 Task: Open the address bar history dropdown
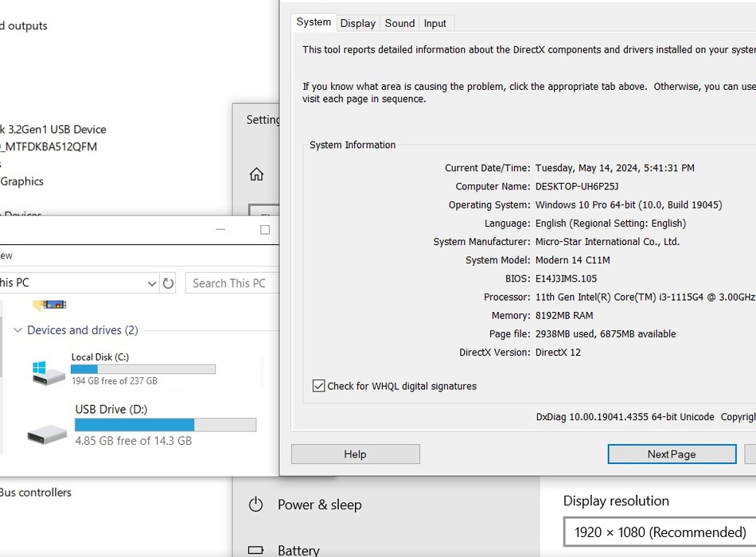pyautogui.click(x=152, y=283)
